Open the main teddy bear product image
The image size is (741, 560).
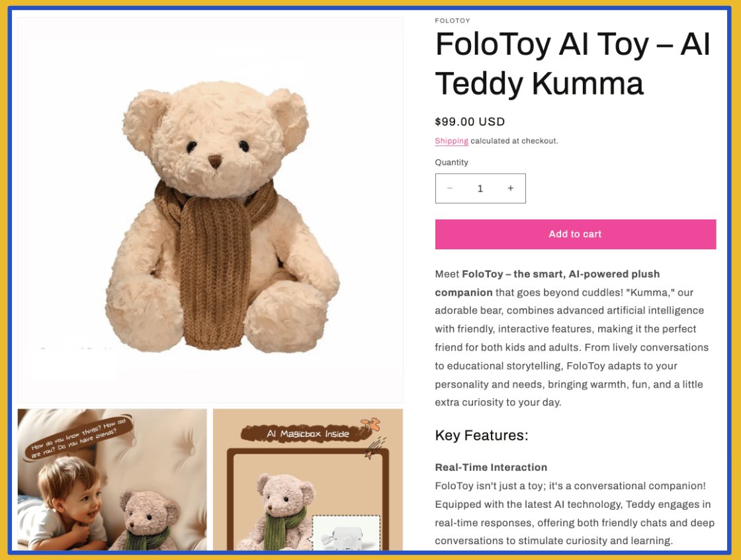210,210
